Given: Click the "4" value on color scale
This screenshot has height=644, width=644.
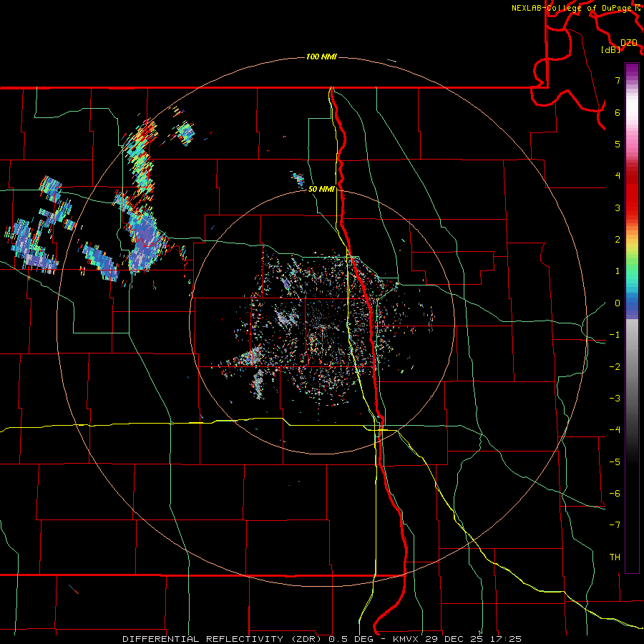Looking at the screenshot, I should (618, 176).
